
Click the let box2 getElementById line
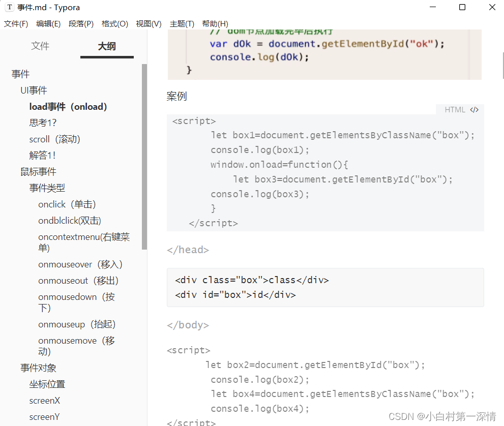point(315,365)
